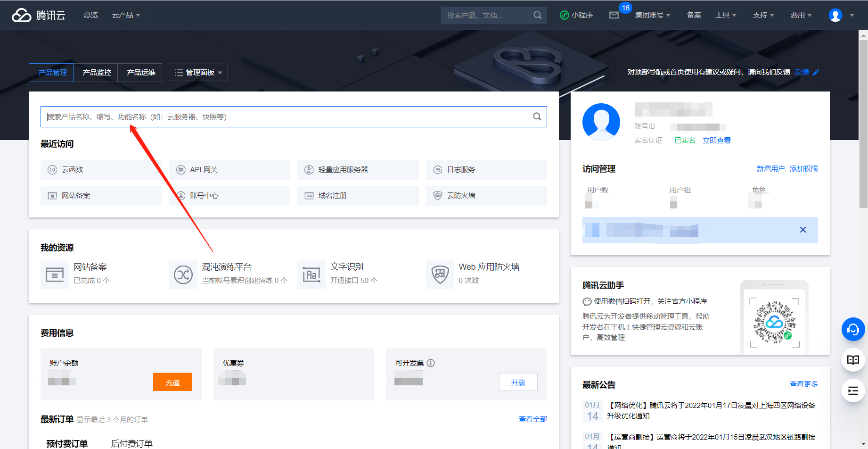
Task: Switch to the 产品监控 tab
Action: point(96,72)
